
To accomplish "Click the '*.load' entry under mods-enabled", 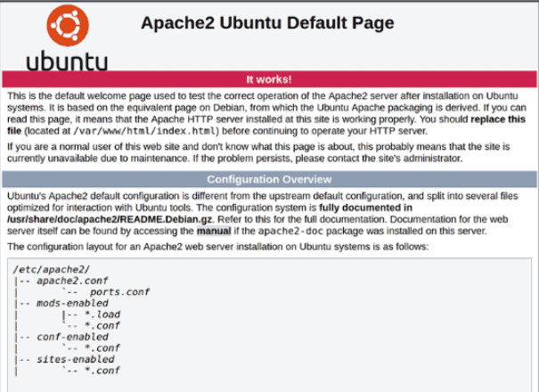I will coord(102,314).
